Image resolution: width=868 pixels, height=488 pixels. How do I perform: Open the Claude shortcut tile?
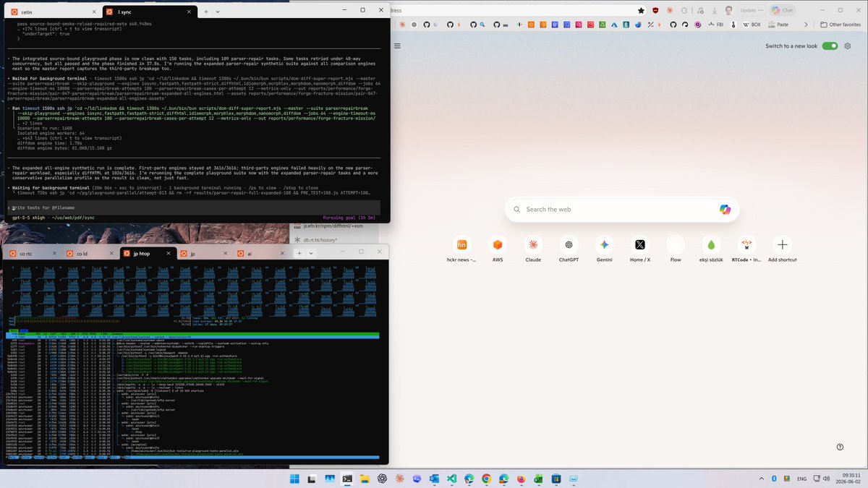coord(533,249)
